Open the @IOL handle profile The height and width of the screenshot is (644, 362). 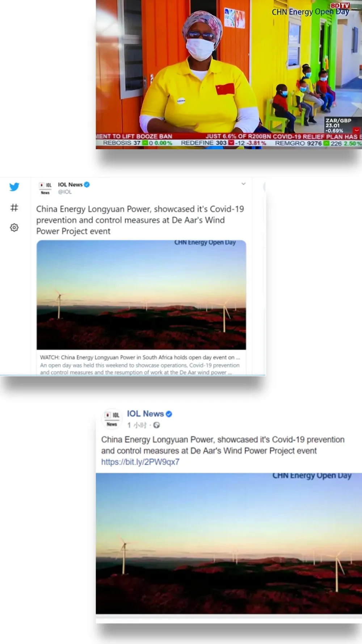65,192
